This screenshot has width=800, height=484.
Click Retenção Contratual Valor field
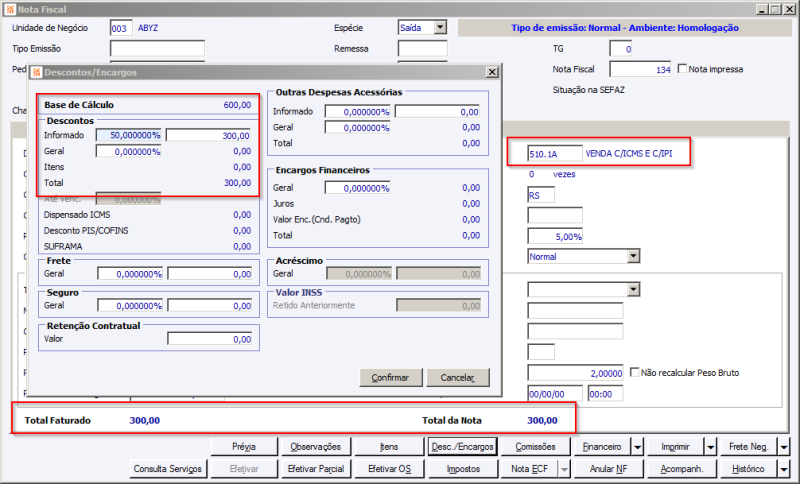210,339
